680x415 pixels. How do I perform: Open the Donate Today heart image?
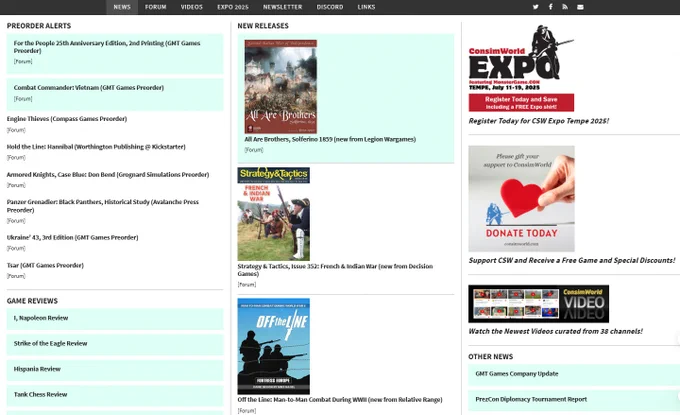pyautogui.click(x=521, y=199)
